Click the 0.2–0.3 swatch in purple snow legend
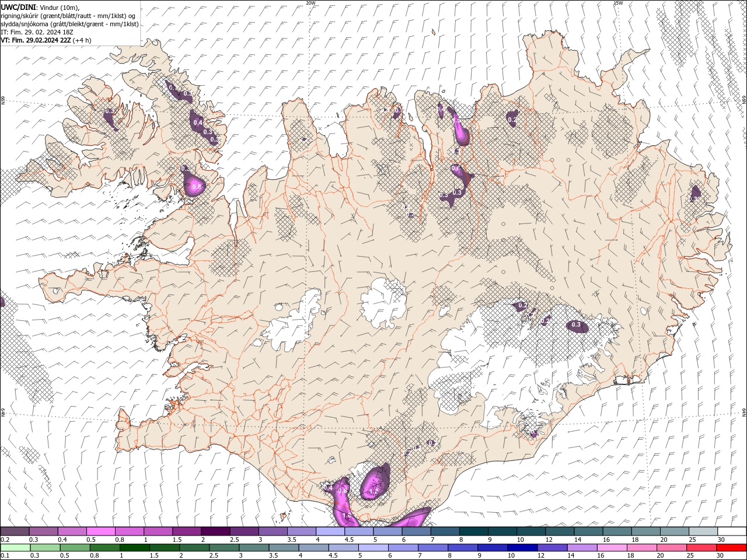This screenshot has height=560, width=747. click(x=15, y=531)
